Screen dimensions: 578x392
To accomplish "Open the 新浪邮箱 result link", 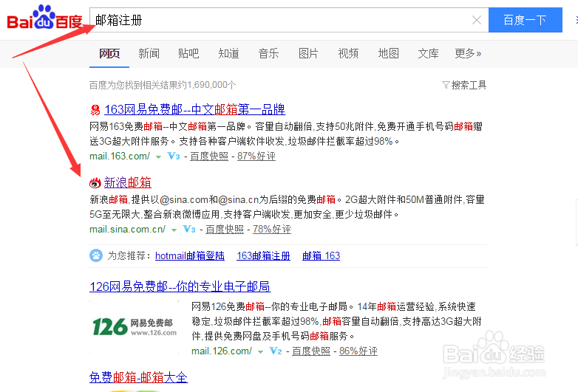I will point(128,182).
